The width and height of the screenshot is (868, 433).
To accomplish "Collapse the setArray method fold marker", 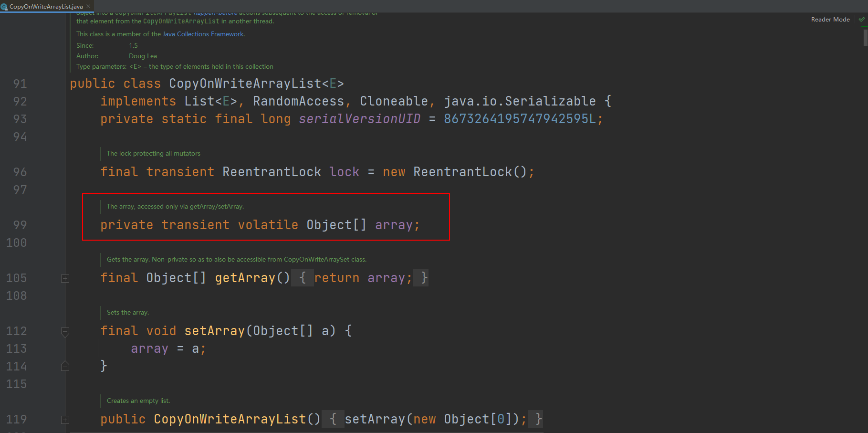I will pyautogui.click(x=65, y=331).
